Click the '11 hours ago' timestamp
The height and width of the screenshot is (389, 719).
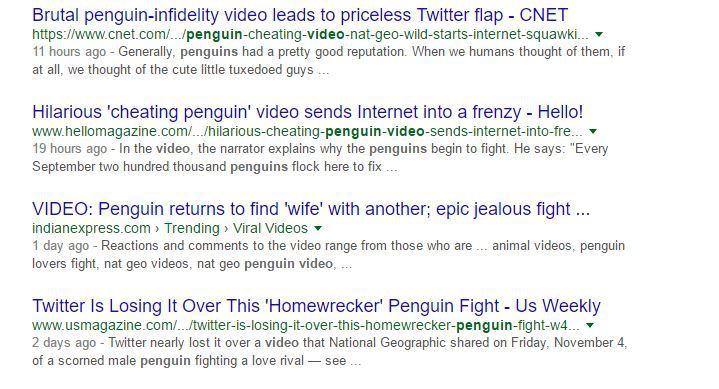(69, 52)
